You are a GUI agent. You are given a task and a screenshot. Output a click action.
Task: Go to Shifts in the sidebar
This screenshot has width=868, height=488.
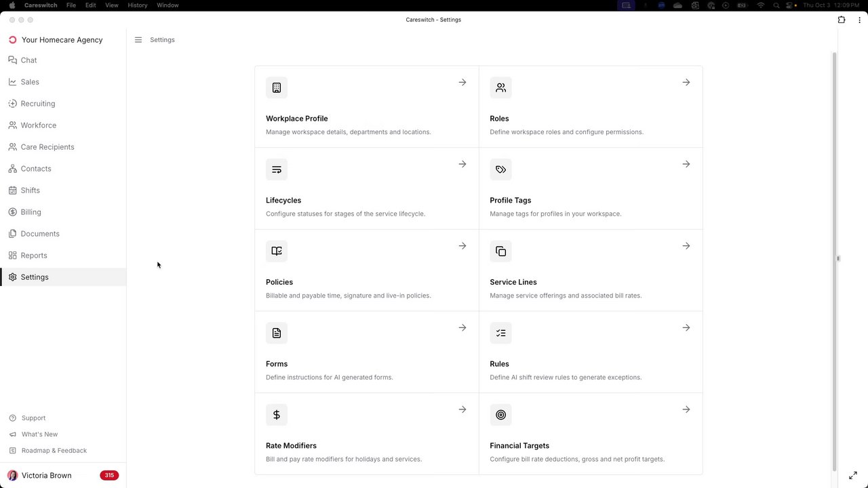[31, 190]
